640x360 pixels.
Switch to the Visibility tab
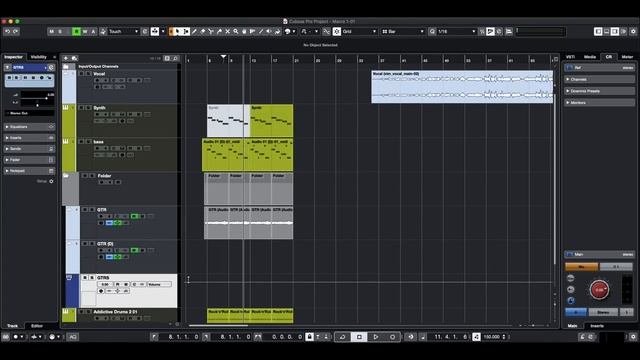click(39, 57)
